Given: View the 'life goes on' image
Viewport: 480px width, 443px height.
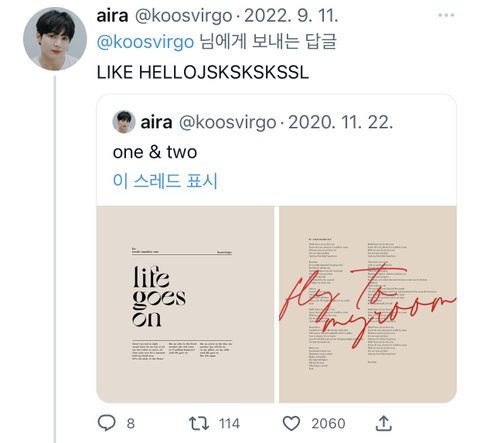Looking at the screenshot, I should point(185,304).
